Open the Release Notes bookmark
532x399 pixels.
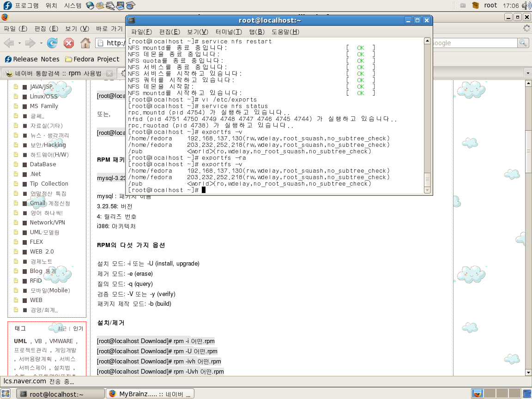pyautogui.click(x=32, y=59)
